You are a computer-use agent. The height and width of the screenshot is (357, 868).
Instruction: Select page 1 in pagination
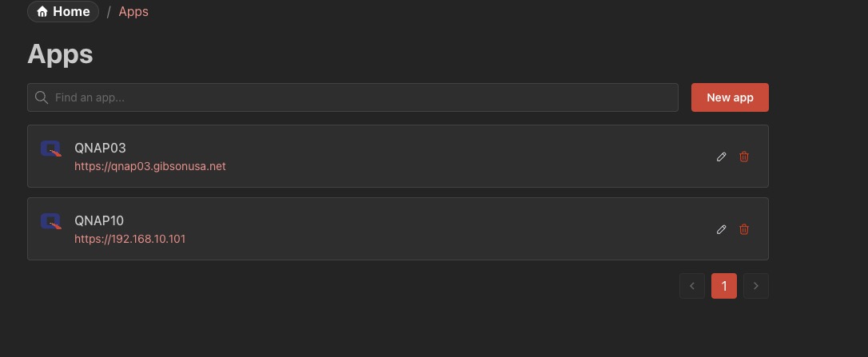tap(723, 286)
